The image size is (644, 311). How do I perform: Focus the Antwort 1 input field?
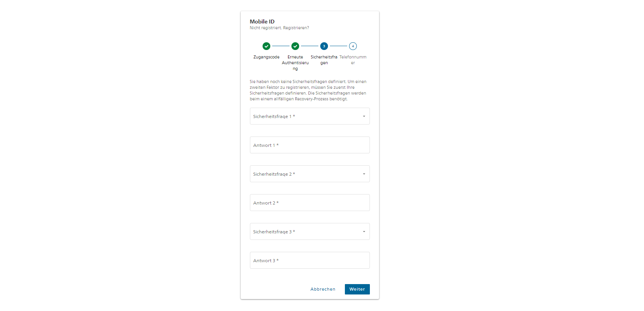click(310, 145)
